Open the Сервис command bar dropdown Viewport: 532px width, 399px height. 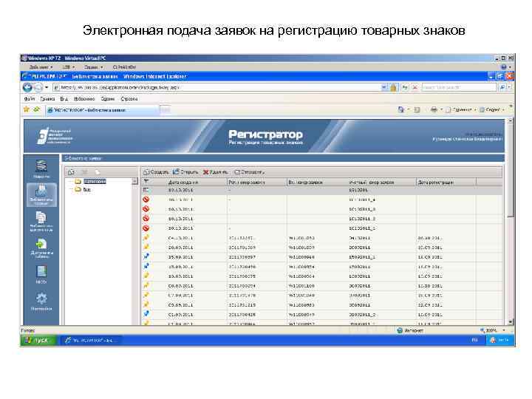coord(492,109)
